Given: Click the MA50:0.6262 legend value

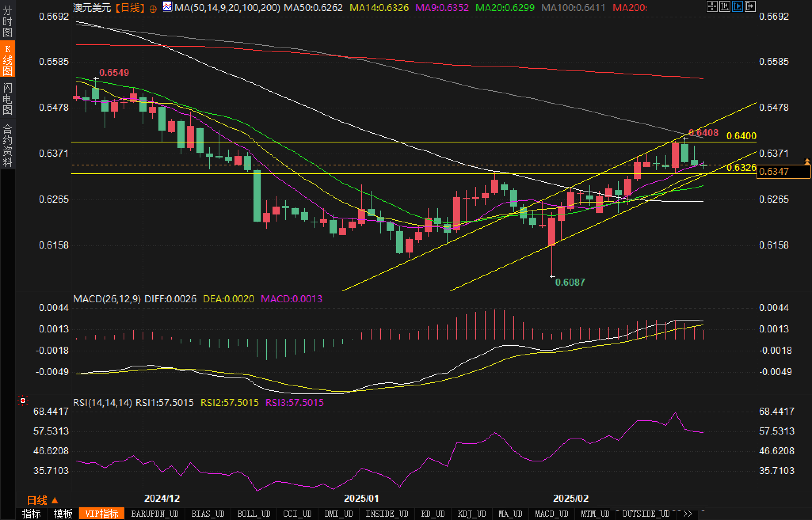Looking at the screenshot, I should [313, 8].
